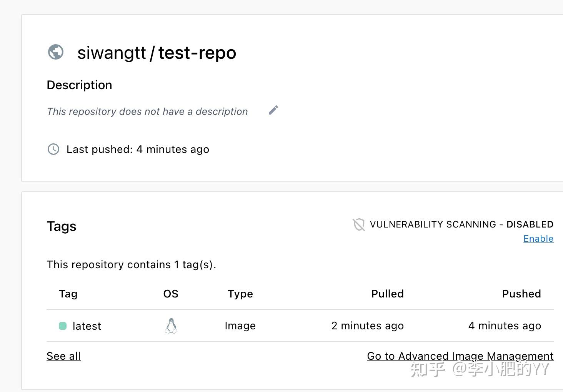Viewport: 563px width, 392px height.
Task: Click the Tags section heading
Action: [62, 226]
